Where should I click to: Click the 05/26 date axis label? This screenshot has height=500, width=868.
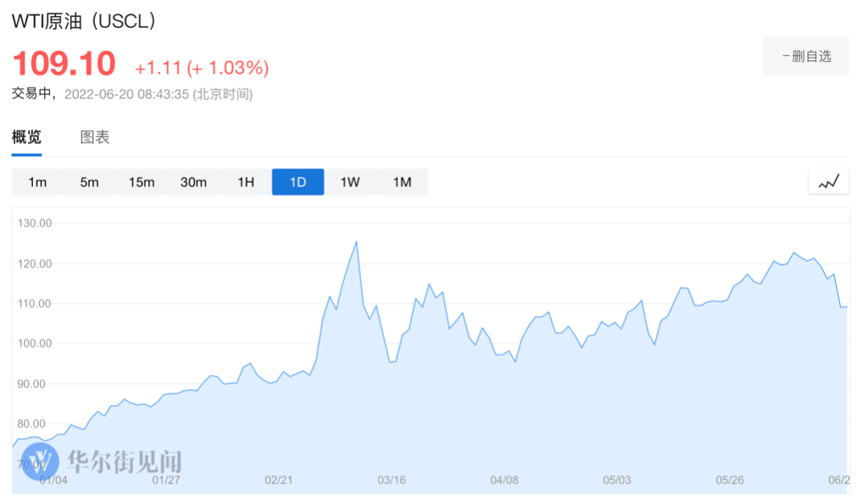pyautogui.click(x=730, y=480)
